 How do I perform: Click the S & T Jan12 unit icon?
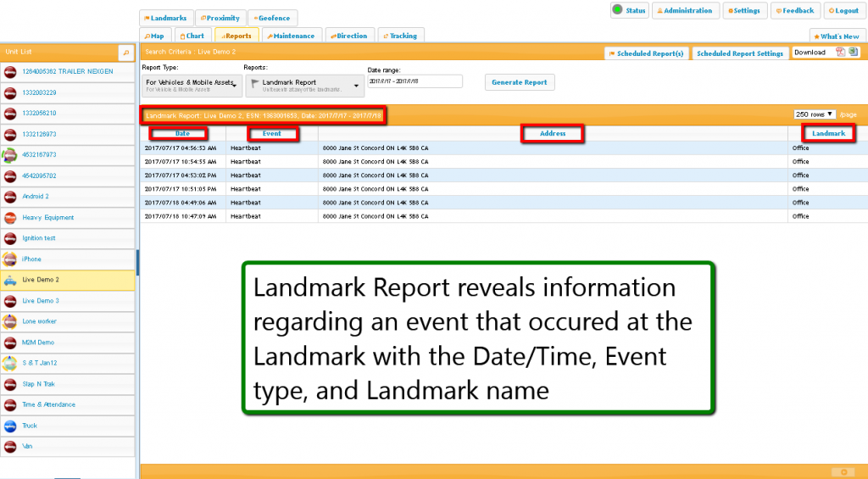tap(10, 363)
